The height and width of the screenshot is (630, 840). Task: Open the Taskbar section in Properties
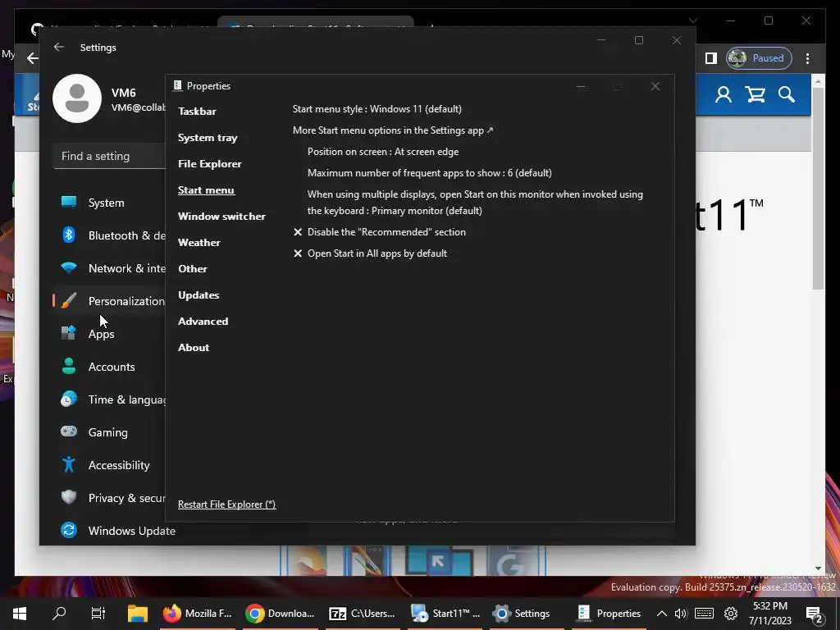point(197,112)
